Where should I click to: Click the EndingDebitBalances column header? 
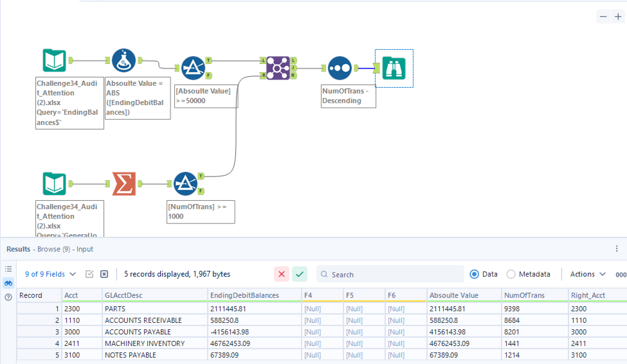coord(255,295)
